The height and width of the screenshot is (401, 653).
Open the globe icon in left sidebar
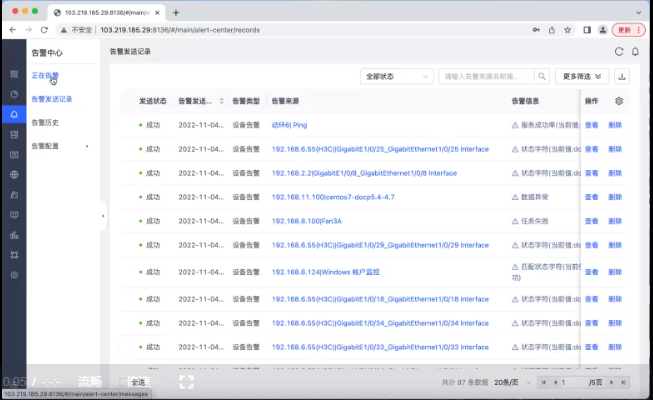[x=13, y=175]
